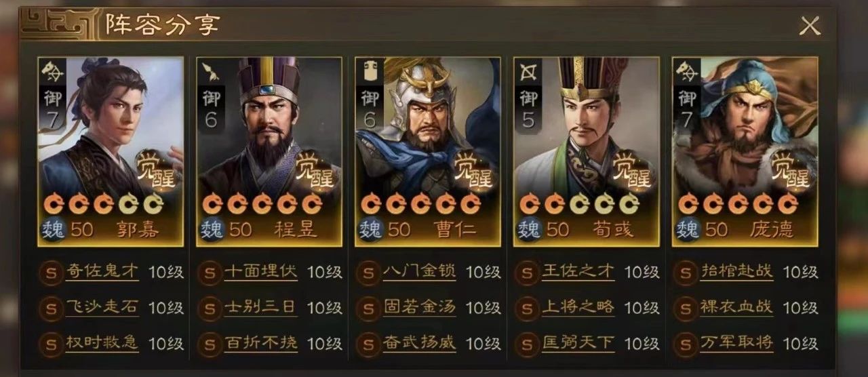View the 固若金汤 skill details
The width and height of the screenshot is (868, 377).
click(420, 308)
